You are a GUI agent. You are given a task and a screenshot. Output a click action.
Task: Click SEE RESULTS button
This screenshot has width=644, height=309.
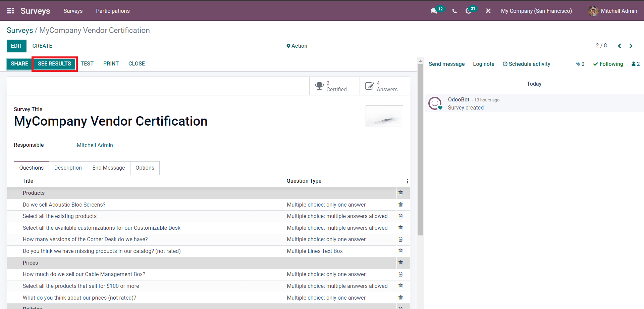pos(54,64)
